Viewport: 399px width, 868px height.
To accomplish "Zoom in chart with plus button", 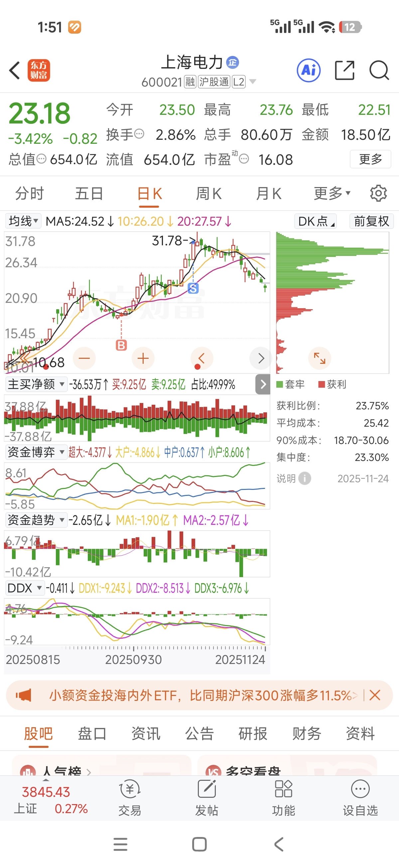I will [143, 358].
